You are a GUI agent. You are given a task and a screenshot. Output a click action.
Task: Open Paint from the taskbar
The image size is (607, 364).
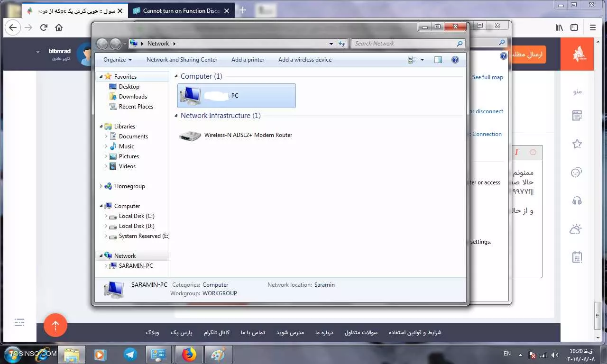click(x=218, y=355)
